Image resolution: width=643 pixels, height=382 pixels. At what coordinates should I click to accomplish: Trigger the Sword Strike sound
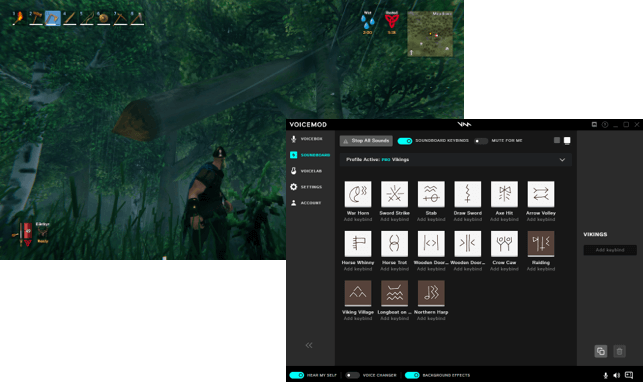point(394,194)
